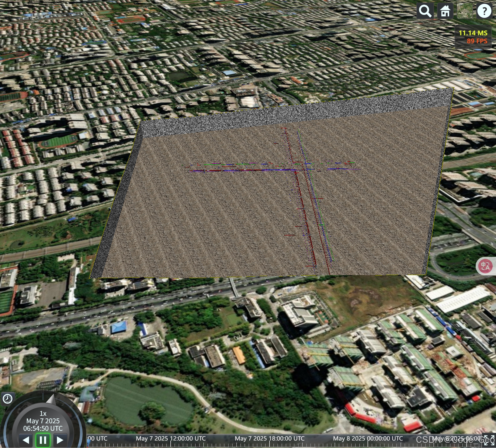Toggle the green pause button
The width and height of the screenshot is (496, 448).
tap(43, 440)
